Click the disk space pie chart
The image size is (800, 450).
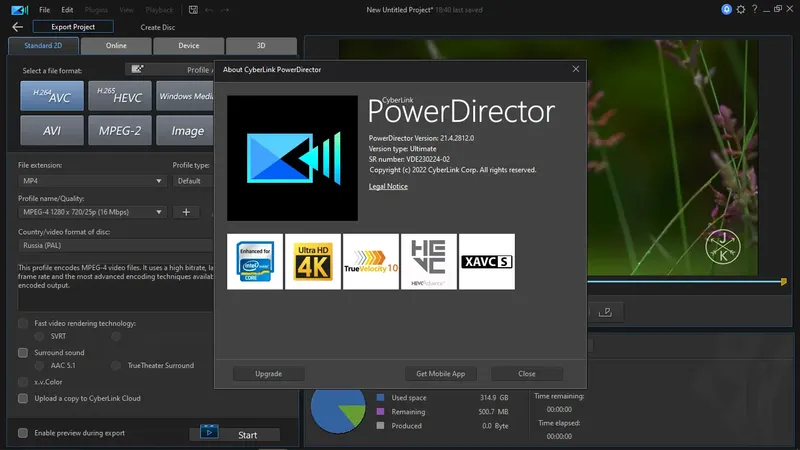tap(338, 411)
